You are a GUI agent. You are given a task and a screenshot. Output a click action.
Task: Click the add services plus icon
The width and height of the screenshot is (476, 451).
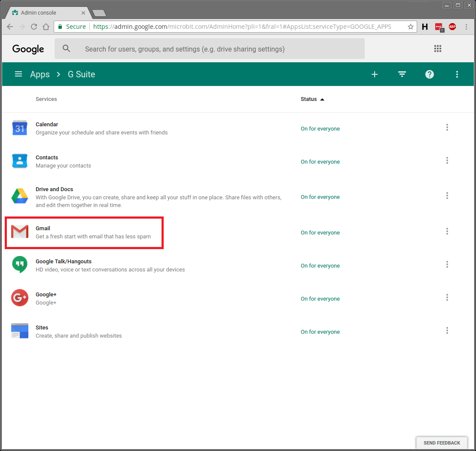pos(375,74)
